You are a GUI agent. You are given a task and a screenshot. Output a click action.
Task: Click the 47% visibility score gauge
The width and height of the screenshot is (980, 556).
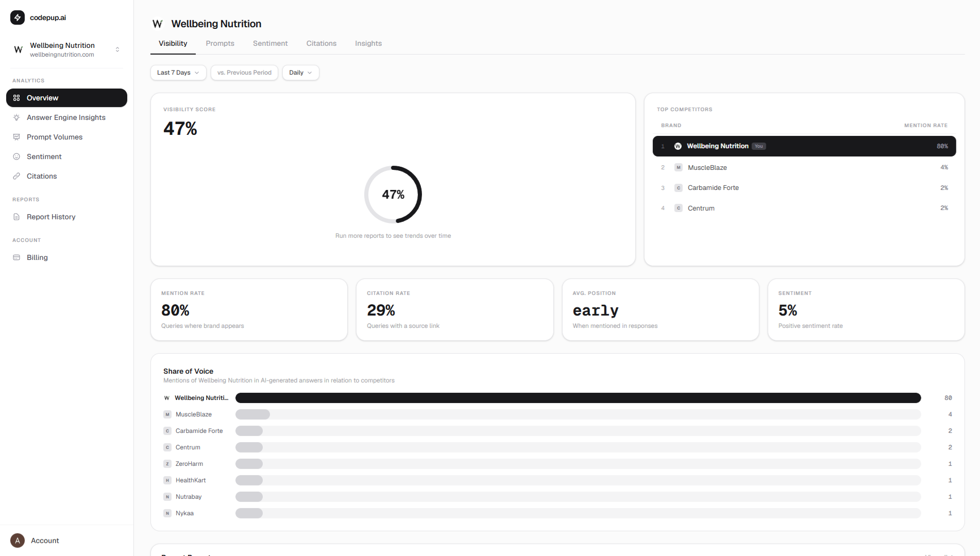pos(393,195)
